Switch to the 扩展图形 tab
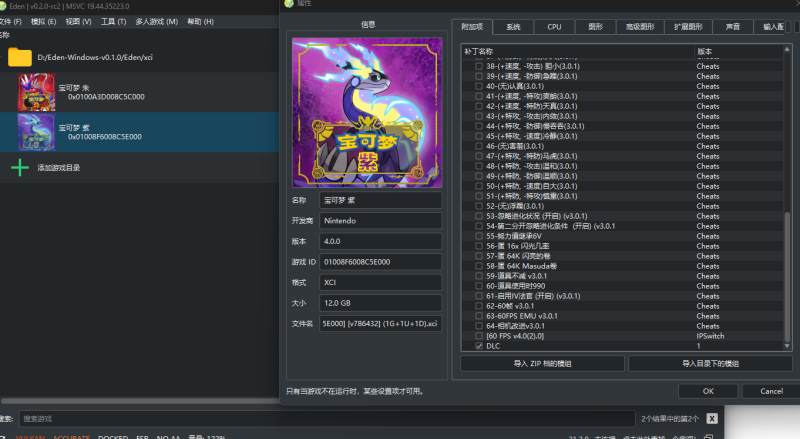Screen dimensions: 800x439 pos(688,27)
